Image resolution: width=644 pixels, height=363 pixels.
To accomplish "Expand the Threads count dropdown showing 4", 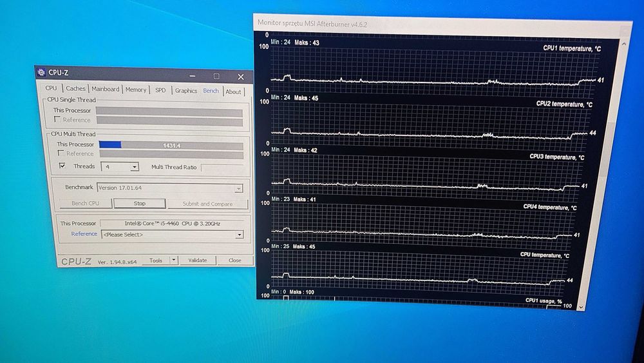I will pyautogui.click(x=135, y=167).
